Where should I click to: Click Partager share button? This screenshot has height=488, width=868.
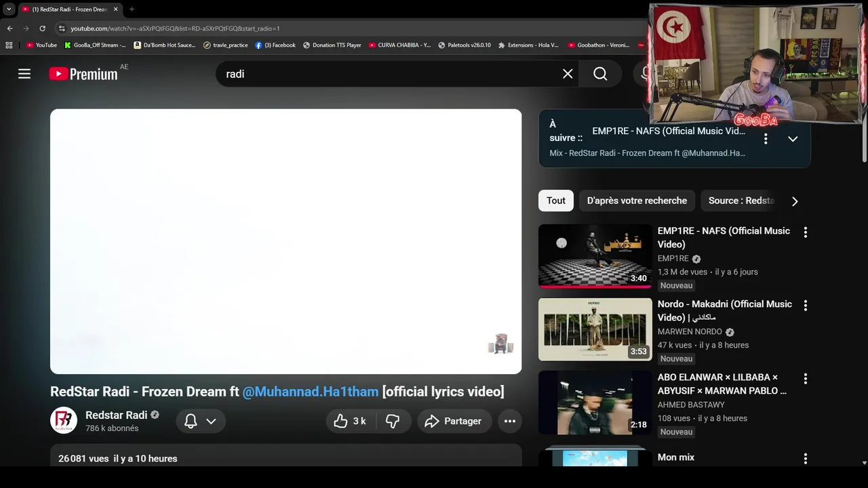point(454,421)
